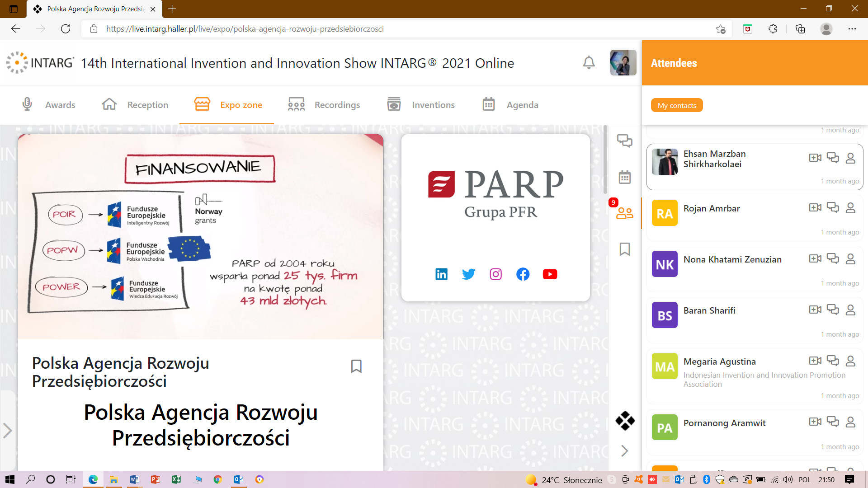Switch to the Awards tab
The image size is (868, 488).
[48, 105]
